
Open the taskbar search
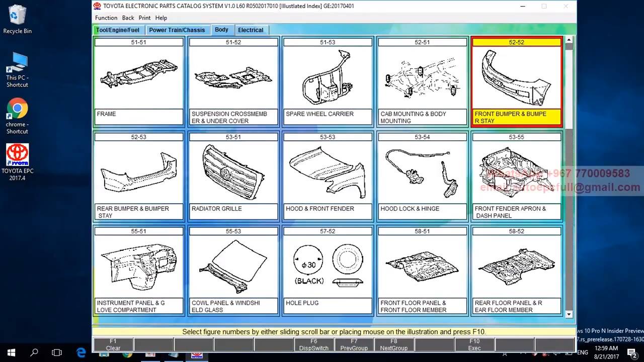pyautogui.click(x=34, y=353)
